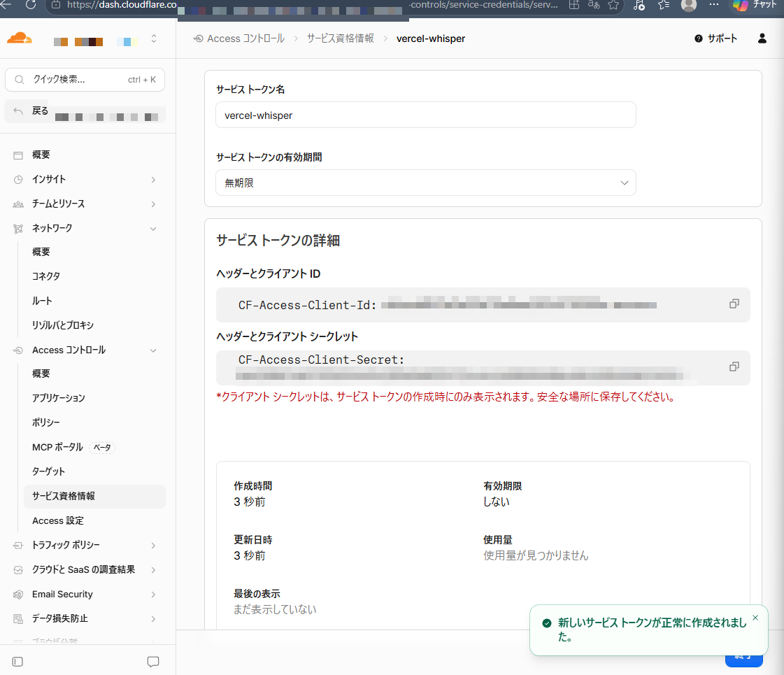Bookmark page with star icon
784x675 pixels.
coord(613,5)
